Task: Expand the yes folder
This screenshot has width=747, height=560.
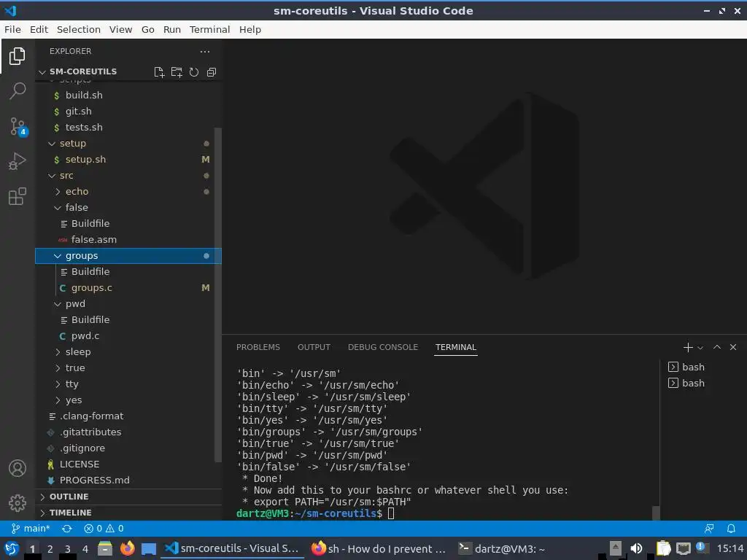Action: pyautogui.click(x=128, y=400)
